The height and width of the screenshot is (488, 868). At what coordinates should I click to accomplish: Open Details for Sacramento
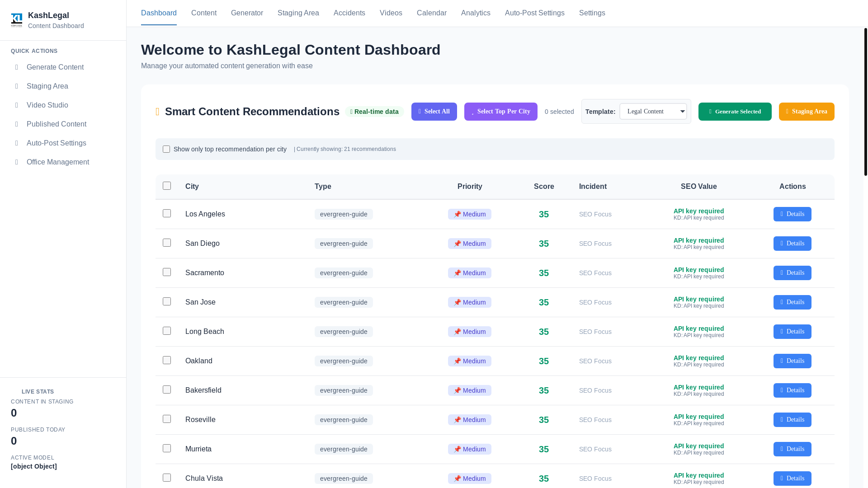(793, 273)
